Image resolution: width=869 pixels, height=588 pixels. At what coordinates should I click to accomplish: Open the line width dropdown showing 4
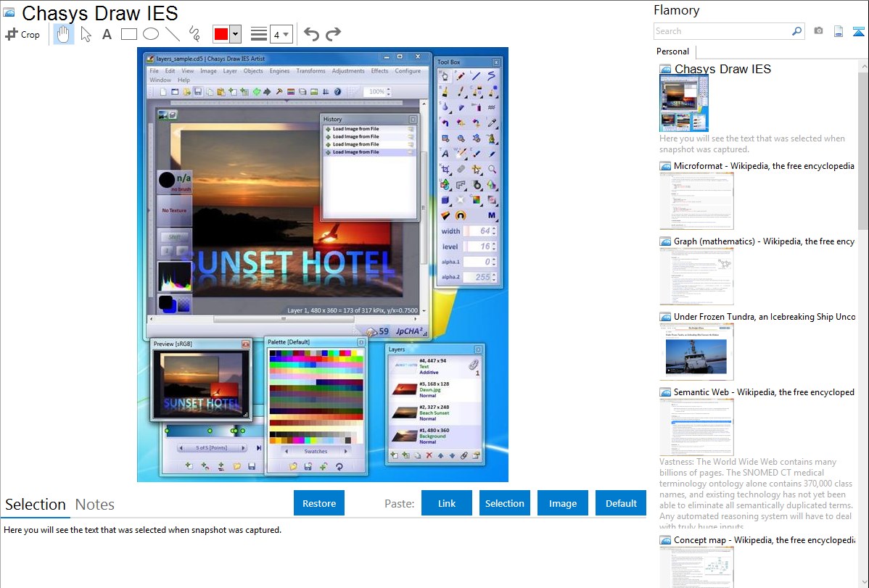[281, 34]
